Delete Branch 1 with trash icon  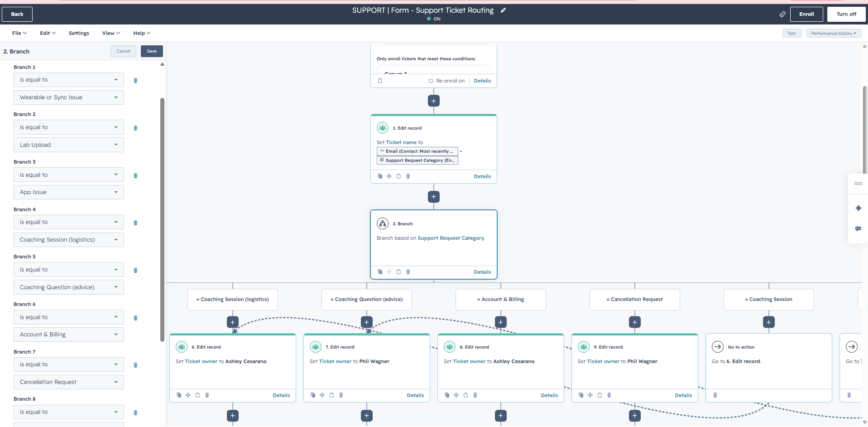135,81
